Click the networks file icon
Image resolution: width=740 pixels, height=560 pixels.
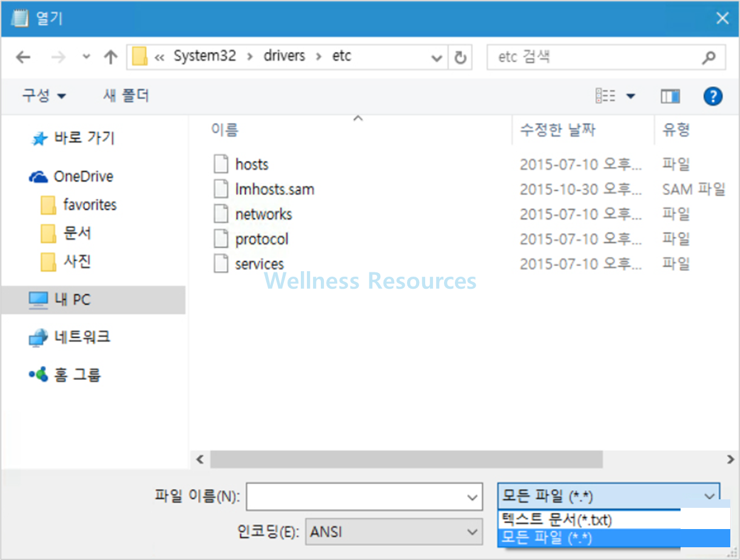(221, 214)
